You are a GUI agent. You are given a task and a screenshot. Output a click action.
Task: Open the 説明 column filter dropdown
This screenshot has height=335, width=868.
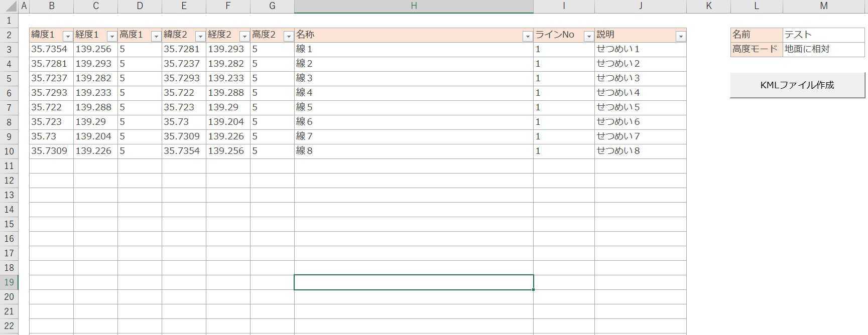point(680,36)
